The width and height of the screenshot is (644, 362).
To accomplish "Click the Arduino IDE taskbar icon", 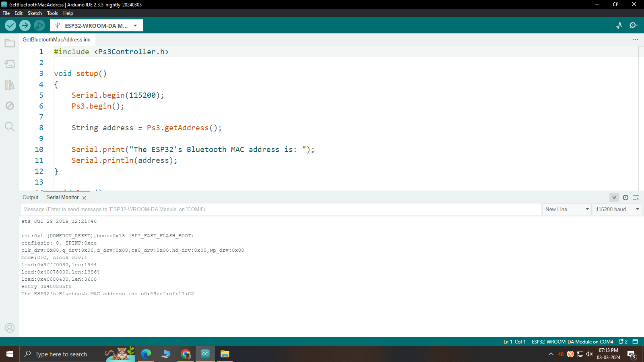I will coord(205,354).
